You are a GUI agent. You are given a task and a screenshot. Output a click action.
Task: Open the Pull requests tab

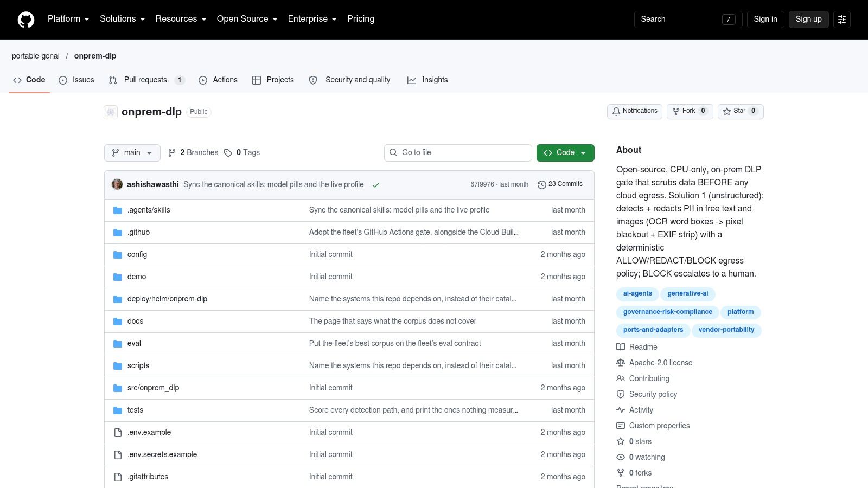tap(146, 80)
